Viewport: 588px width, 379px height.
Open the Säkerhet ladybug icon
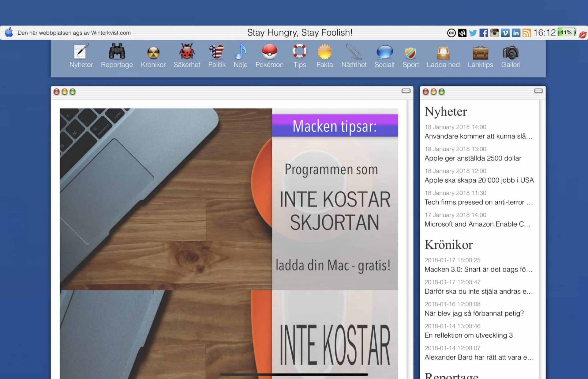click(x=187, y=51)
